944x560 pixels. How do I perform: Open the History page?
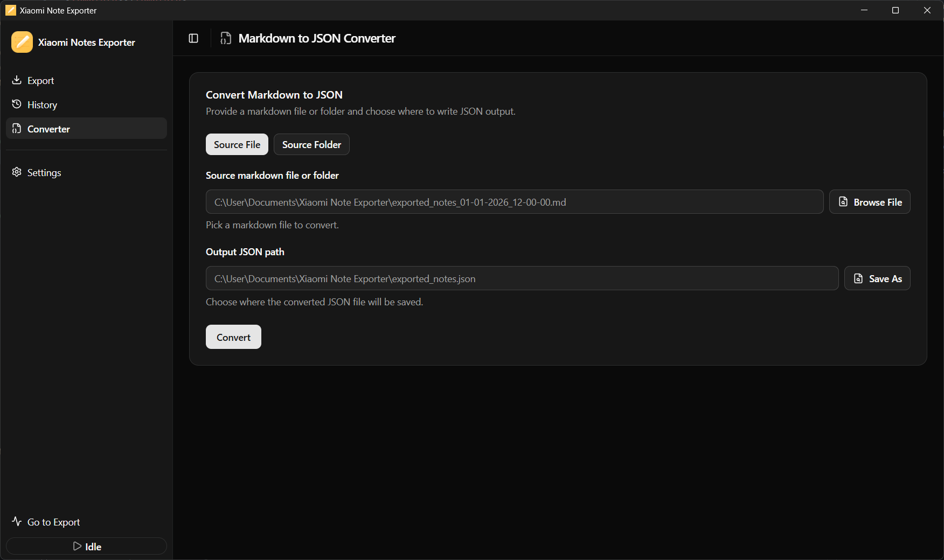click(x=86, y=104)
